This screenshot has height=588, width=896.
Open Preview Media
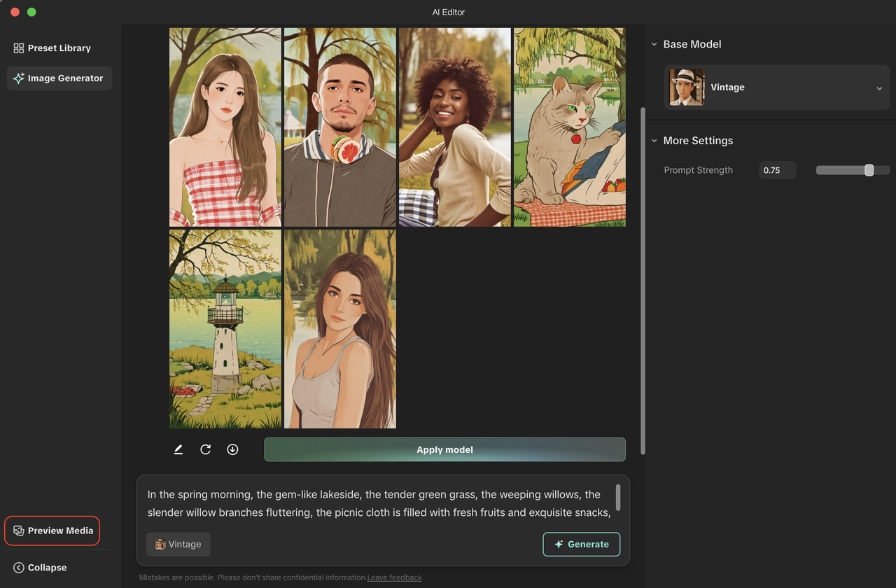(53, 531)
